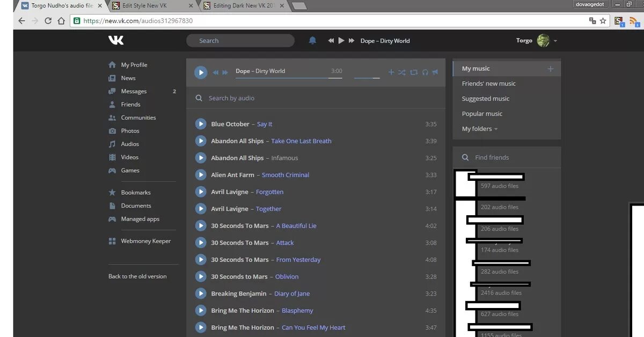Switch to Friends' new music
Viewport: 644px width, 337px height.
[489, 84]
